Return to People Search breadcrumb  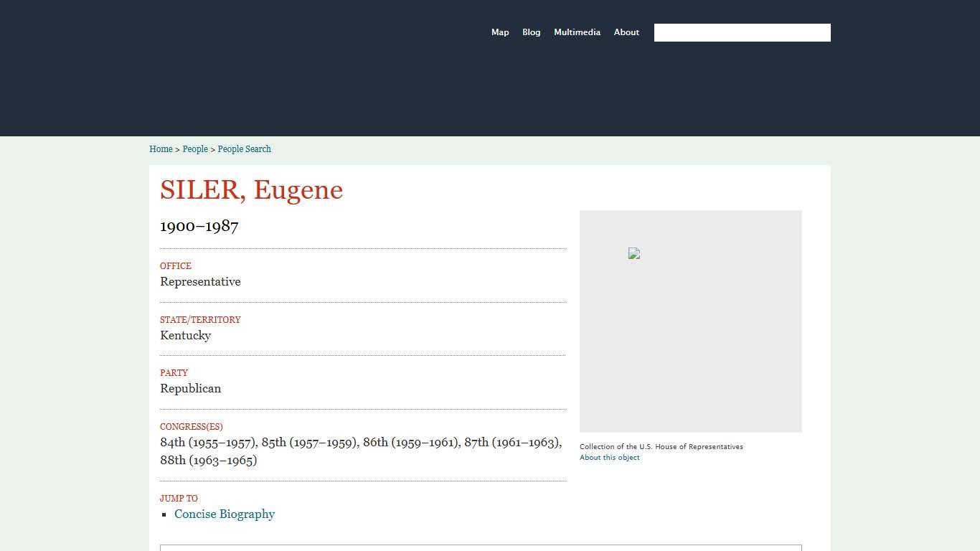(x=244, y=149)
